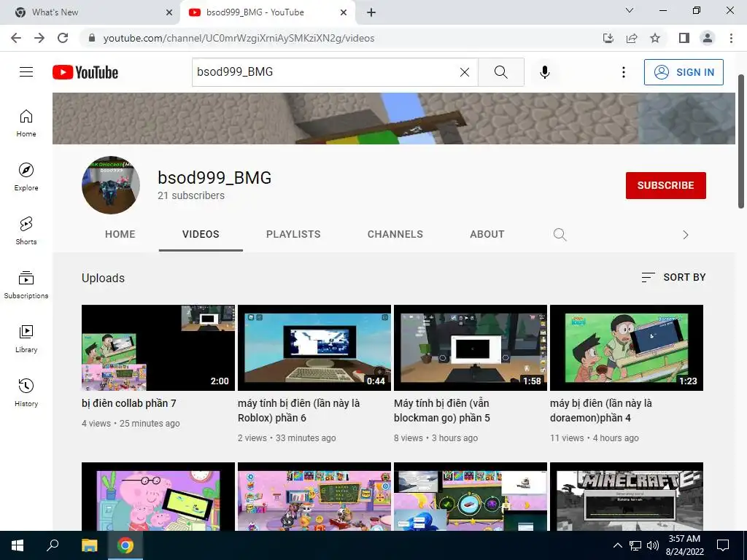747x560 pixels.
Task: Click the YouTube logo
Action: coord(85,72)
